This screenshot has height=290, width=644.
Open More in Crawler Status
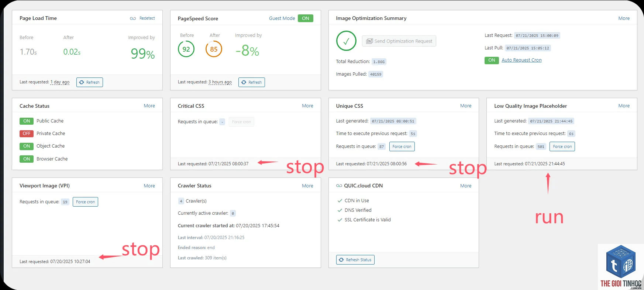[307, 186]
